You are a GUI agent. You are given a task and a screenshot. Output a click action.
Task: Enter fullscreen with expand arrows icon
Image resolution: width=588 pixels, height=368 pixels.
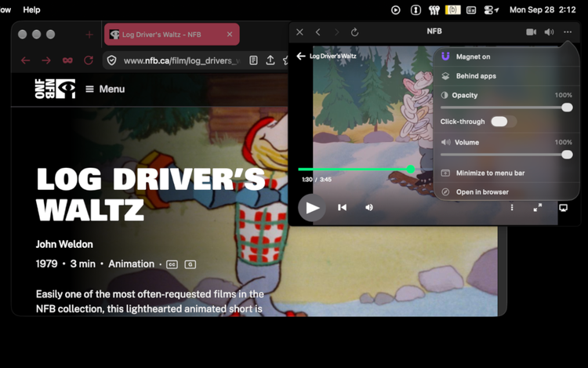click(538, 207)
